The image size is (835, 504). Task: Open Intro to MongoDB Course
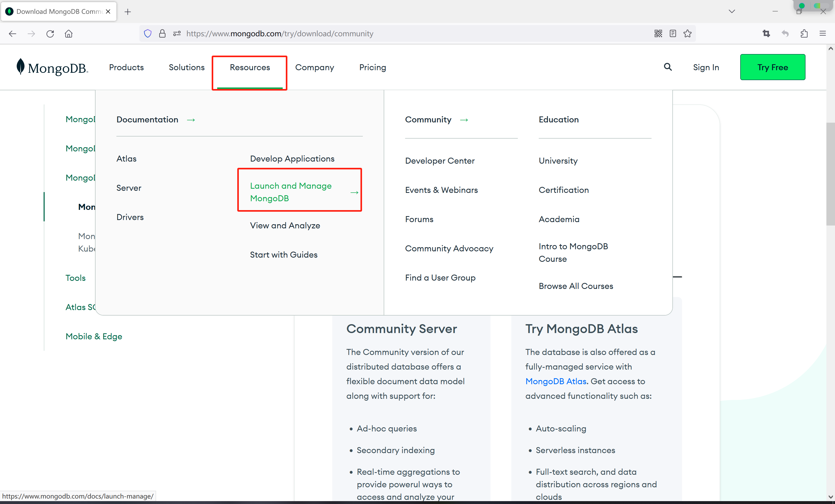tap(573, 252)
